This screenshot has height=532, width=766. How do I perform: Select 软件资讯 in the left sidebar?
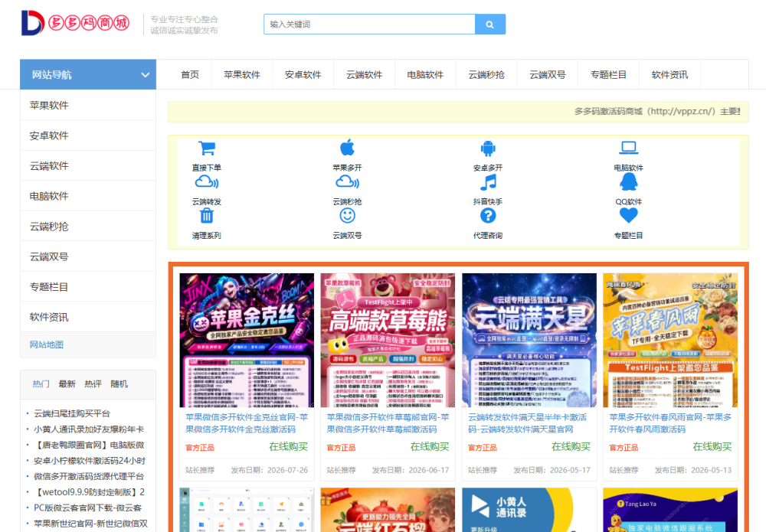tap(88, 317)
